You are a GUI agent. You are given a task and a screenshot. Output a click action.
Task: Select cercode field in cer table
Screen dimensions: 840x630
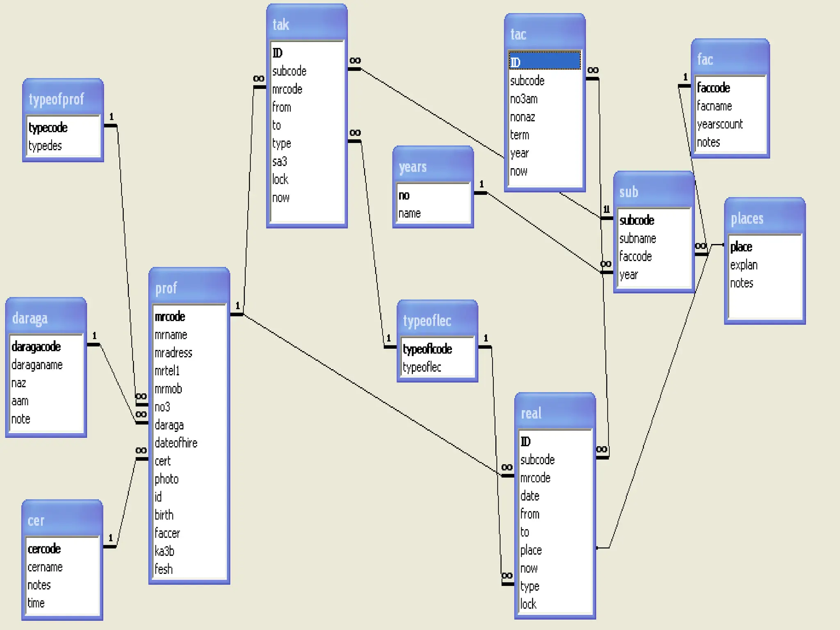point(44,549)
